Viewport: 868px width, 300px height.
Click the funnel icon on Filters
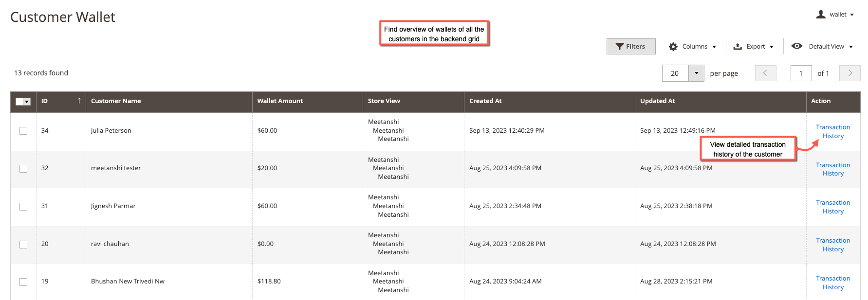(620, 47)
